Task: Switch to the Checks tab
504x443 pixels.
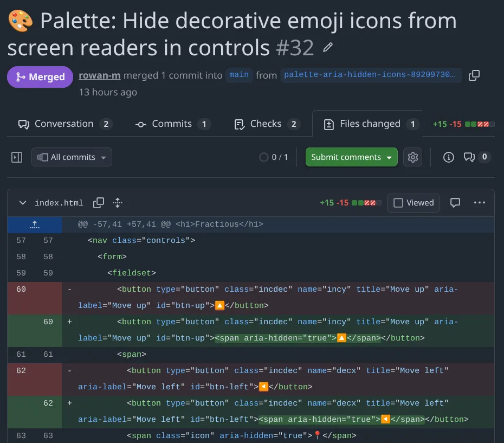Action: click(266, 124)
